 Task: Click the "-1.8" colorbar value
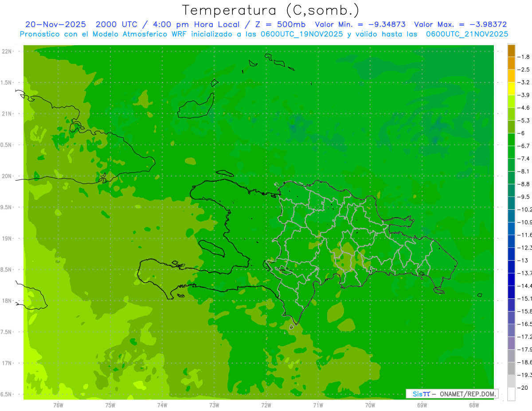(x=524, y=57)
